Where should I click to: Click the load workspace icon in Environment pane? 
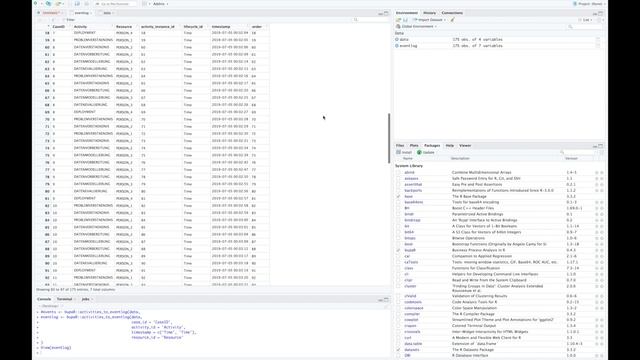[x=399, y=20]
